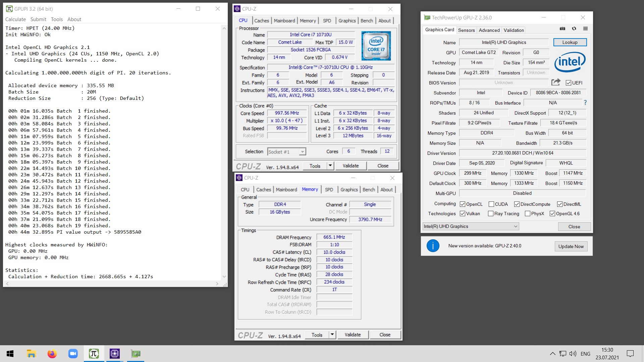Switch to SPD tab in the lower CPU-Z

[x=329, y=189]
